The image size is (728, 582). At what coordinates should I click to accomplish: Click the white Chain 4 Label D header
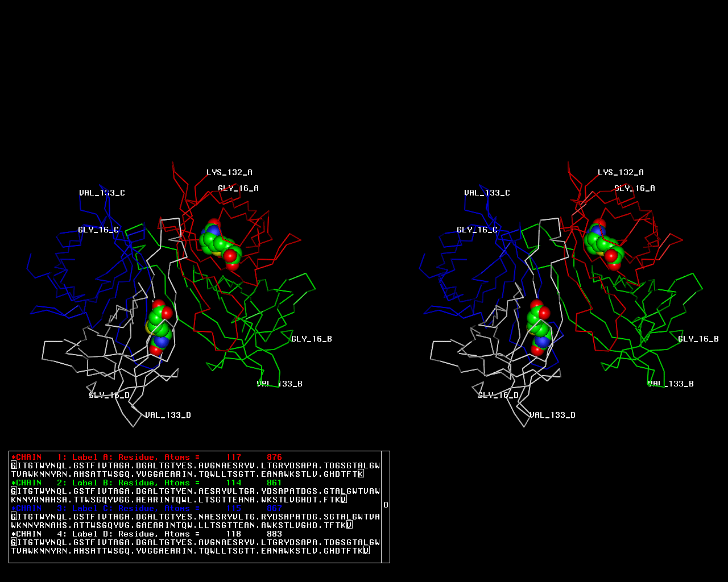[147, 534]
